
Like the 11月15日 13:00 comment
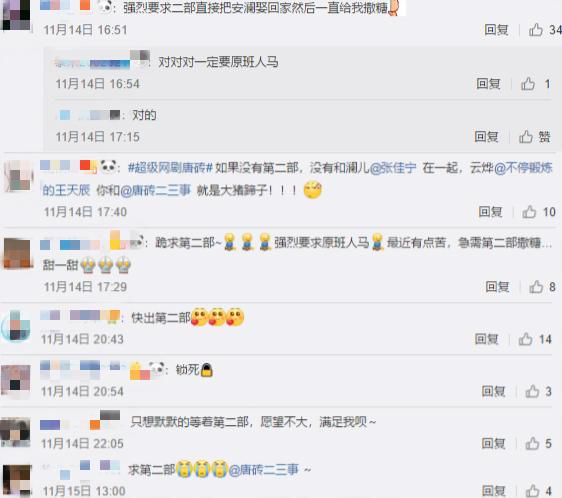532,490
